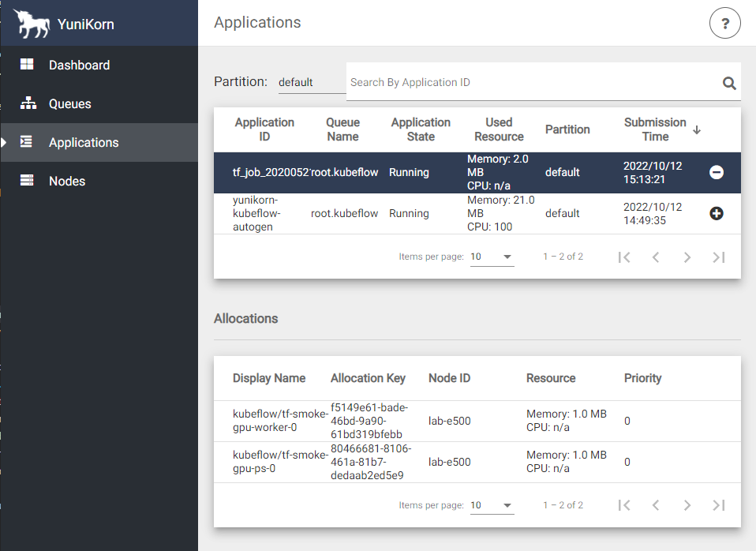Open Applications items per page dropdown
The height and width of the screenshot is (551, 756).
(x=492, y=257)
